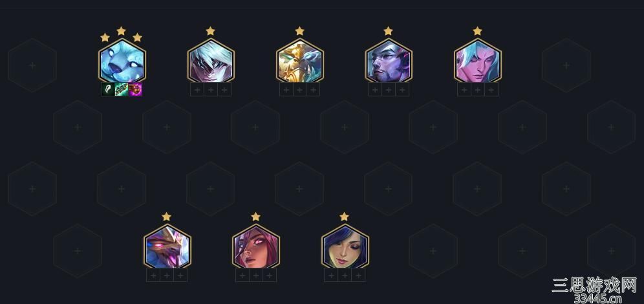
Task: Open the 33445.cn watermark link
Action: 597,299
